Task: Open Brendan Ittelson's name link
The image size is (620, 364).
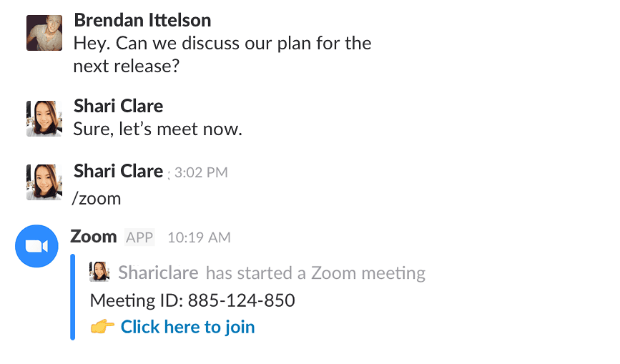Action: (142, 19)
